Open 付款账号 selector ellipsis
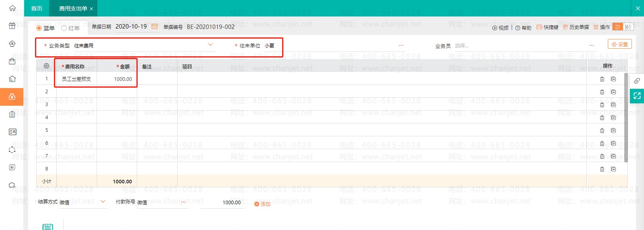Screen dimensions: 644x230 (x=184, y=202)
